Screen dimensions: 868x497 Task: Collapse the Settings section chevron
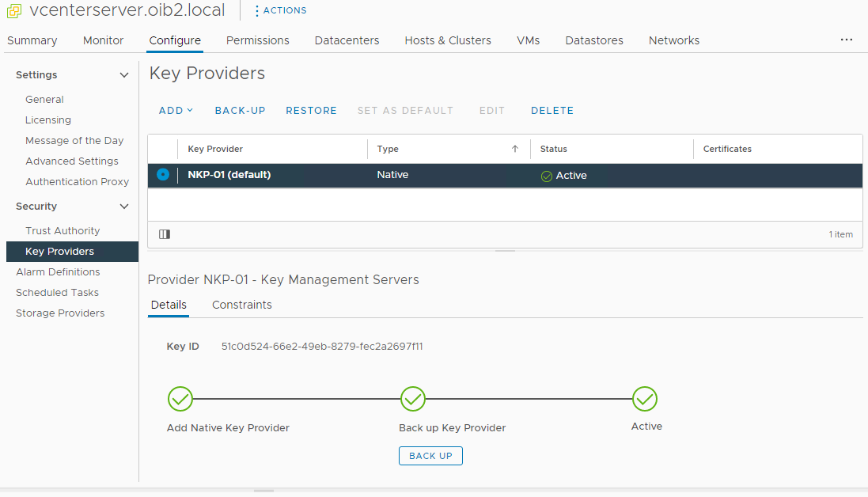pyautogui.click(x=124, y=74)
